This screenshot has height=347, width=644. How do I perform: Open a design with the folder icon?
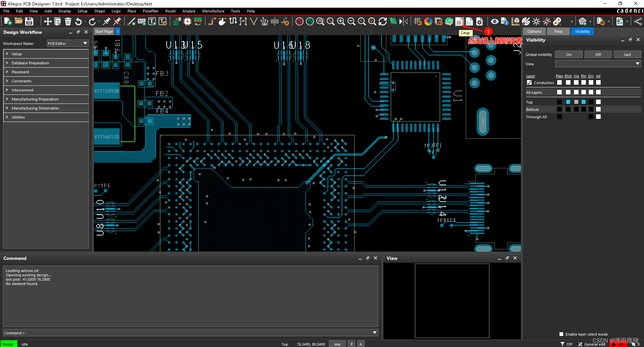(x=18, y=21)
